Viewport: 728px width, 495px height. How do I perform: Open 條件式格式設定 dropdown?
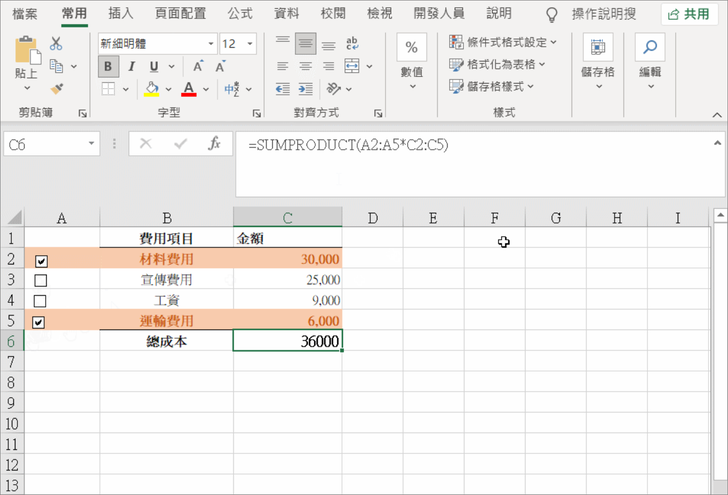tap(511, 42)
